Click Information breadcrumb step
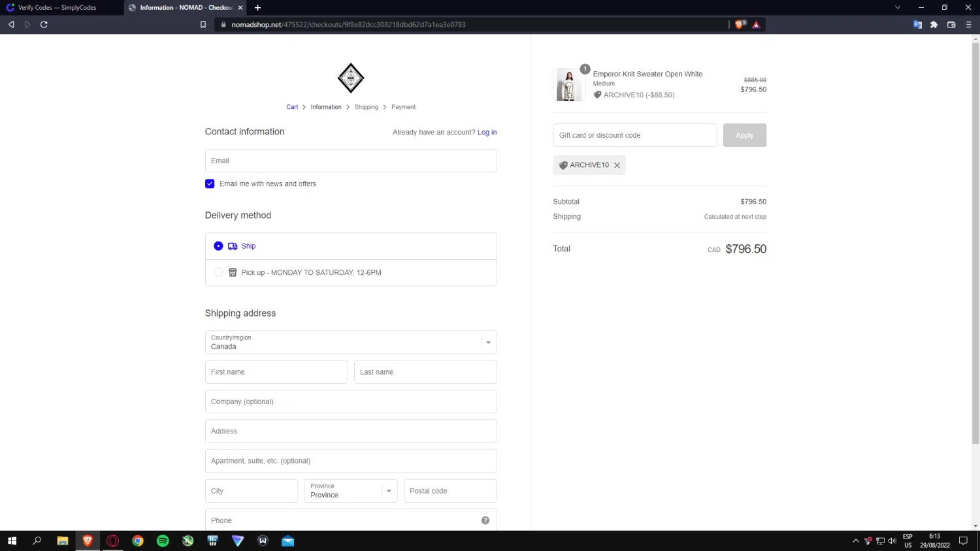The width and height of the screenshot is (980, 551). [x=326, y=107]
